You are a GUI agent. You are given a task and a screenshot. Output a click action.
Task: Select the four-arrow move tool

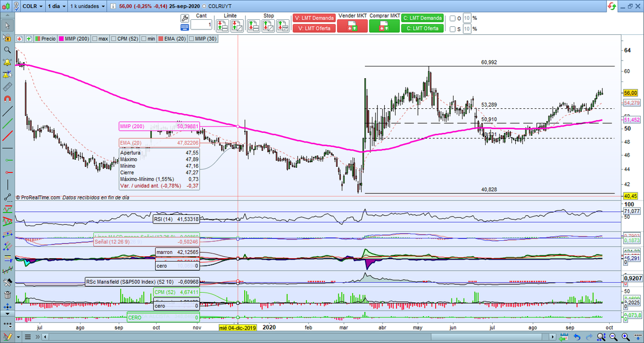click(x=7, y=307)
